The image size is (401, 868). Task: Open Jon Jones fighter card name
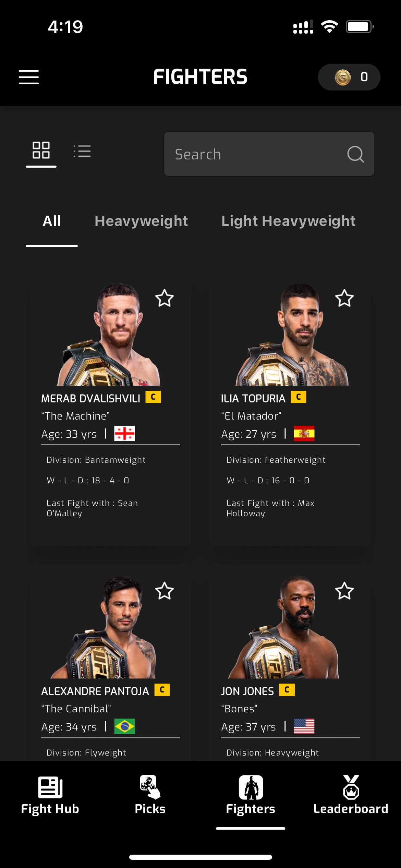click(x=247, y=691)
